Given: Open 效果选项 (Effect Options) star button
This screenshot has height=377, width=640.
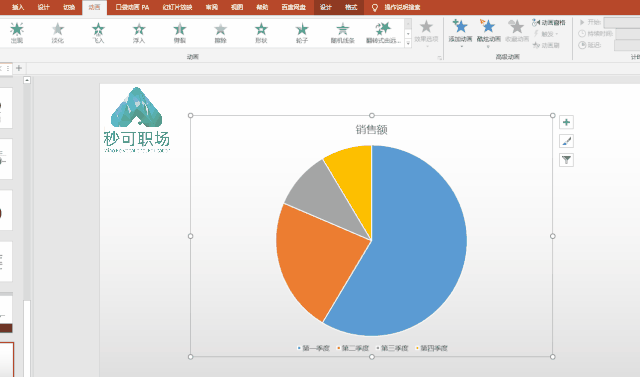Looking at the screenshot, I should 426,32.
